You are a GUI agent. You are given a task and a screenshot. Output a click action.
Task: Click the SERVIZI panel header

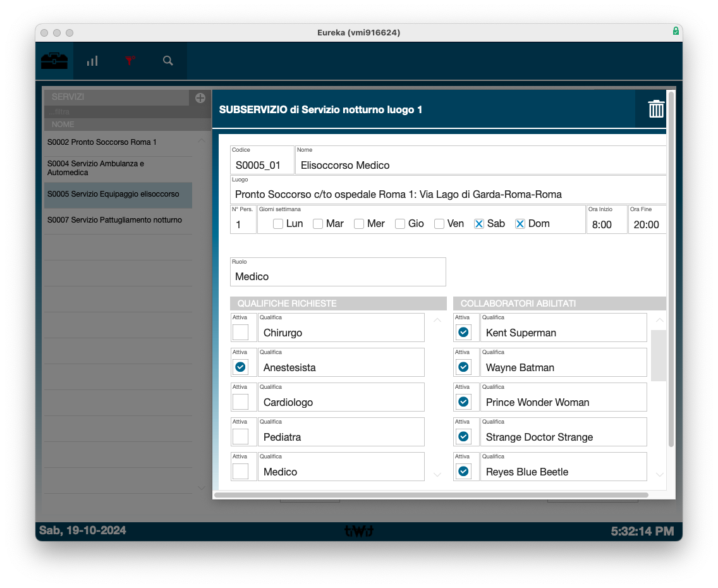tap(117, 97)
